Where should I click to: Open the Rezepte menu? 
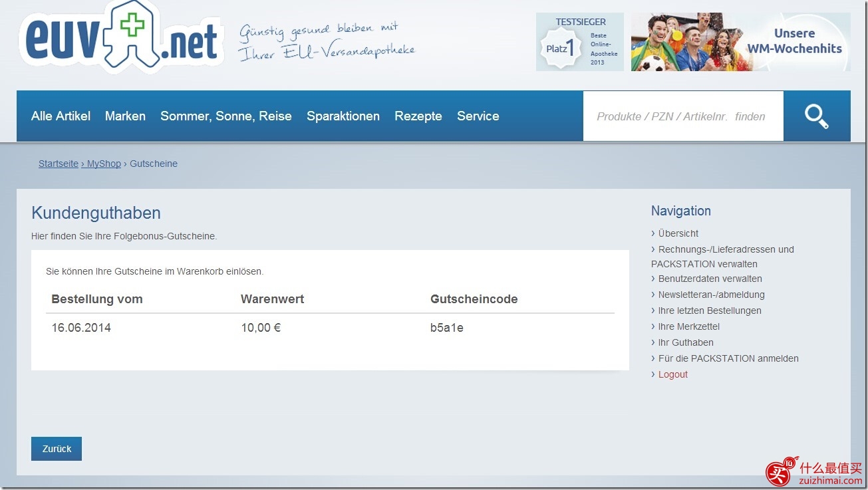[x=418, y=116]
